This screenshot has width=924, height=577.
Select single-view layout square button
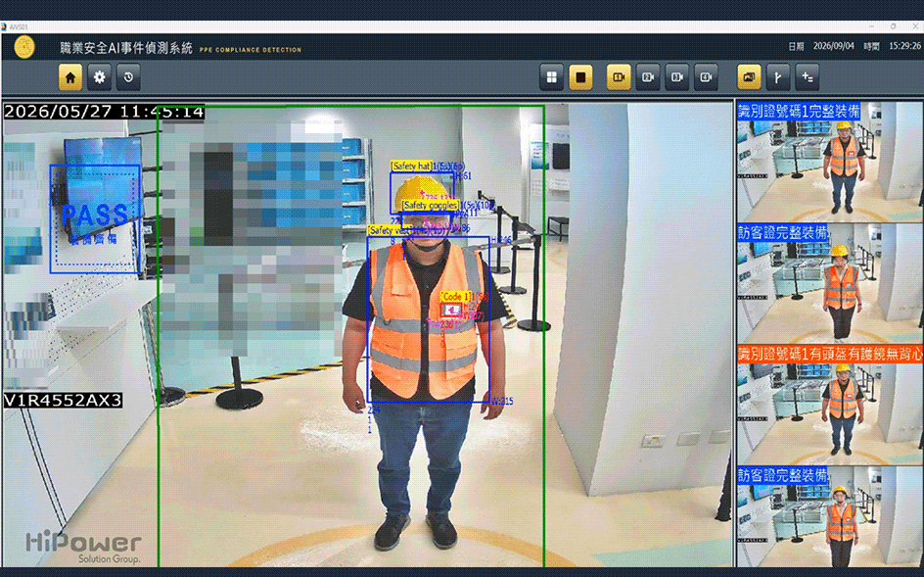pos(580,77)
